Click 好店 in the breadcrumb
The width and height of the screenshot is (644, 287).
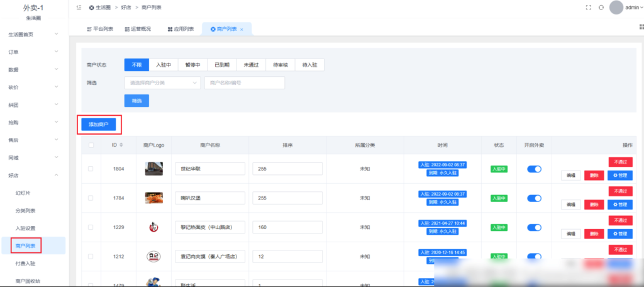[x=126, y=8]
